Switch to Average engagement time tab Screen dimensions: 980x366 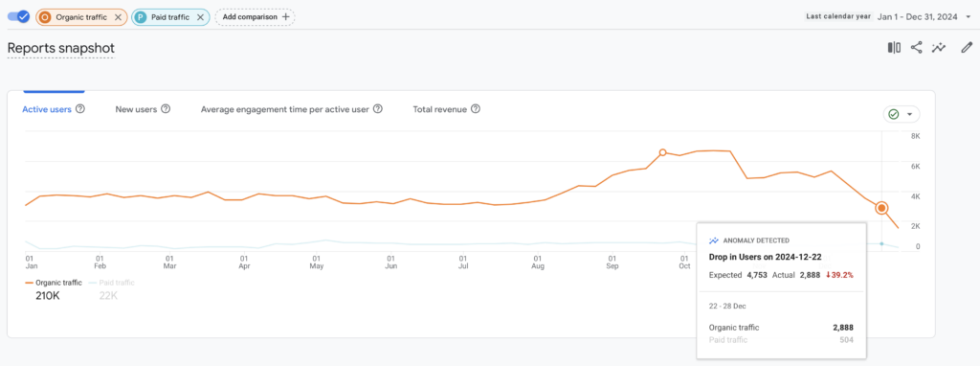(x=284, y=109)
